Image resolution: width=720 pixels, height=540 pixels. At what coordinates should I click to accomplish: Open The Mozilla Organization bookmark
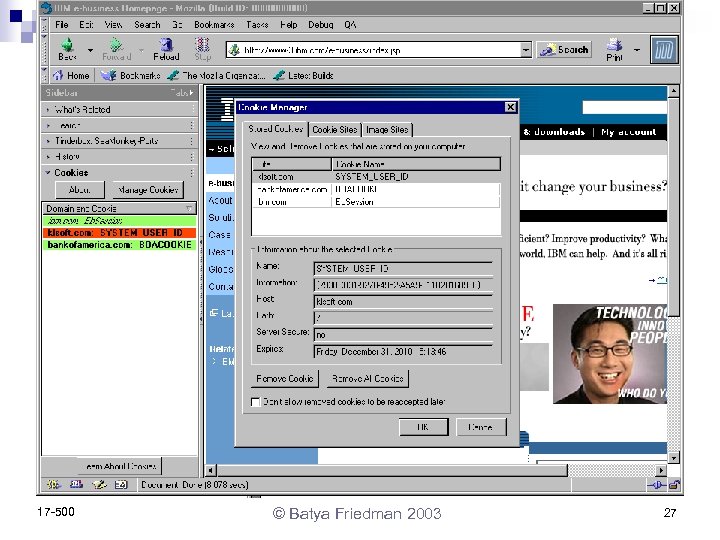216,75
